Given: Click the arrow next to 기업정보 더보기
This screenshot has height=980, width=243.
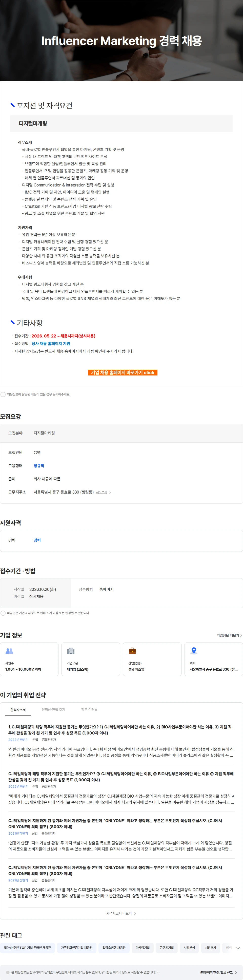Looking at the screenshot, I should pos(241,635).
